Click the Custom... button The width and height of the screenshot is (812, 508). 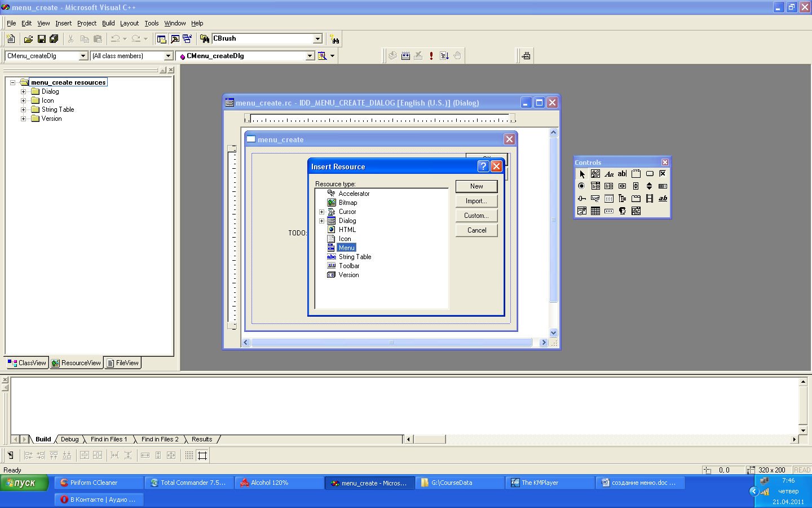[476, 216]
